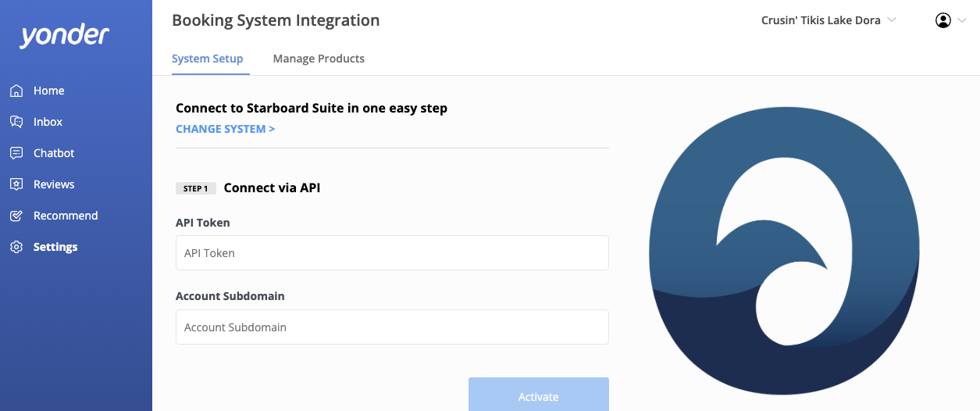The image size is (980, 411).
Task: Click the user profile avatar icon
Action: pyautogui.click(x=943, y=20)
